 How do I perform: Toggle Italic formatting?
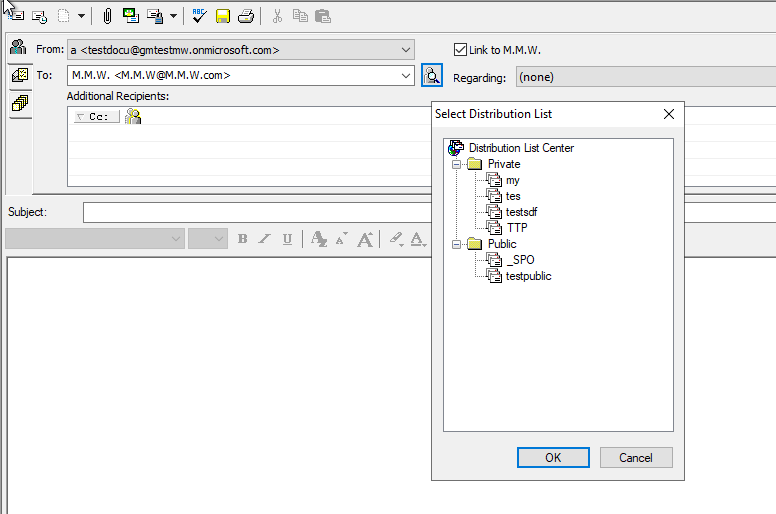click(264, 239)
